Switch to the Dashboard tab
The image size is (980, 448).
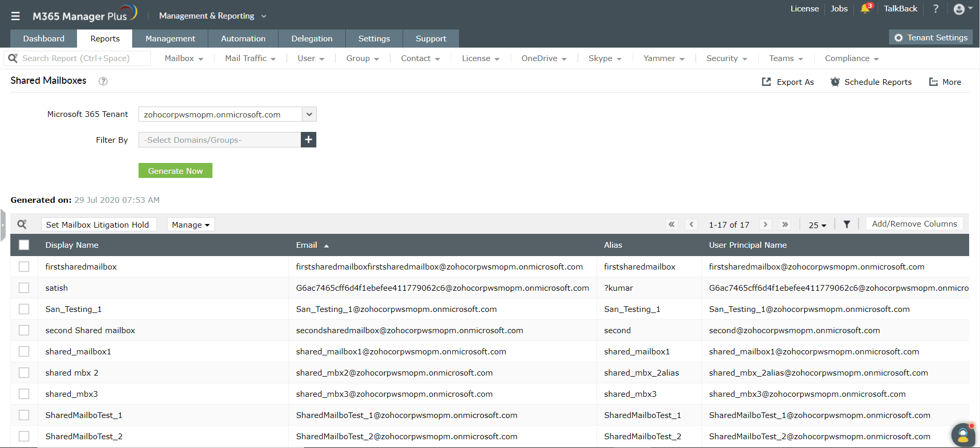coord(44,39)
